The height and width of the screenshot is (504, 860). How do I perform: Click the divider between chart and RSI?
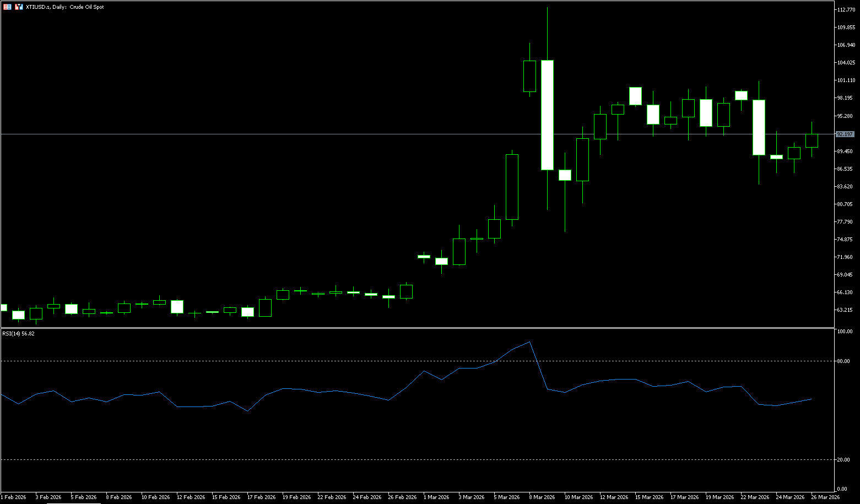419,328
